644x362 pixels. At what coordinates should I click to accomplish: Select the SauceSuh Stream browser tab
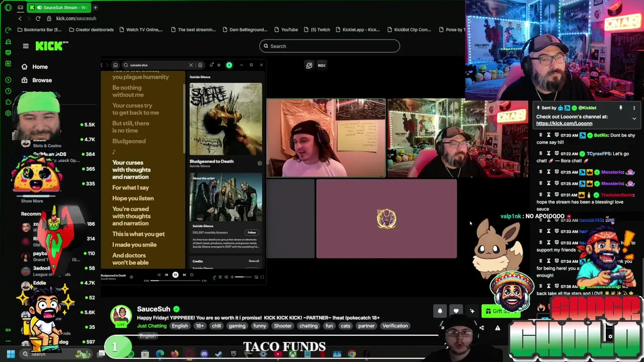click(58, 8)
